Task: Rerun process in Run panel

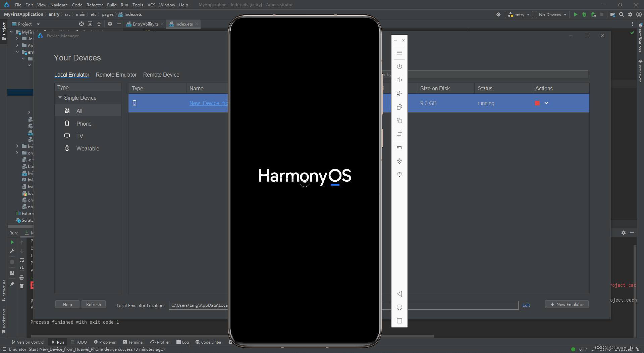Action: pyautogui.click(x=12, y=242)
